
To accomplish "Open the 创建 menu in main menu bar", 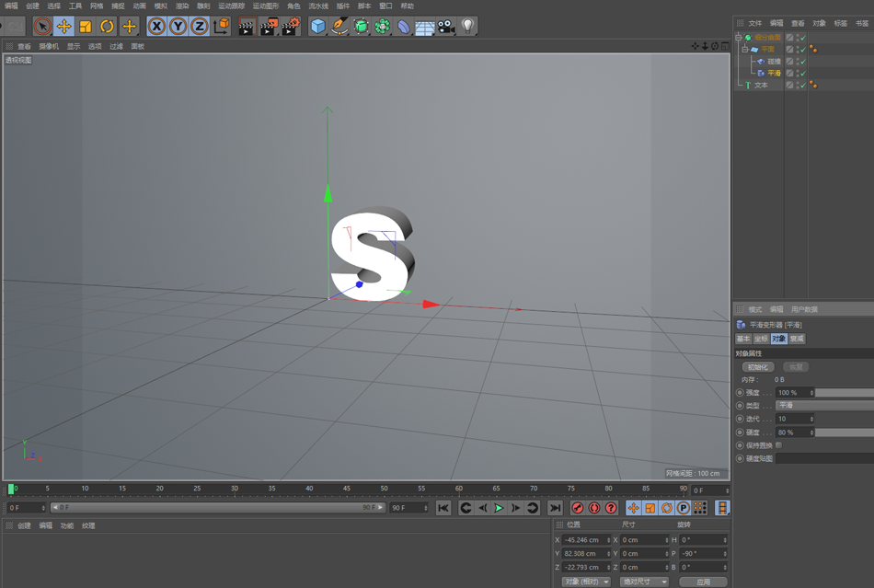I will click(33, 6).
